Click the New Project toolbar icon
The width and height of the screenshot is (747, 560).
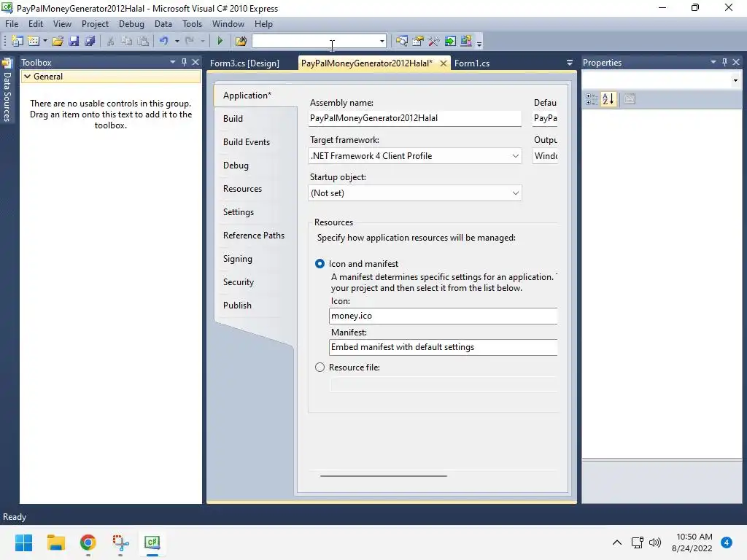(x=18, y=41)
